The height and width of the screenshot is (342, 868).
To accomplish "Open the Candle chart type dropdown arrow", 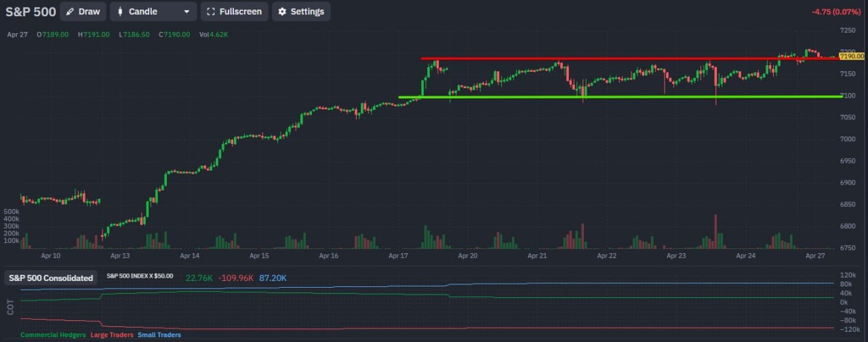I will coord(186,12).
